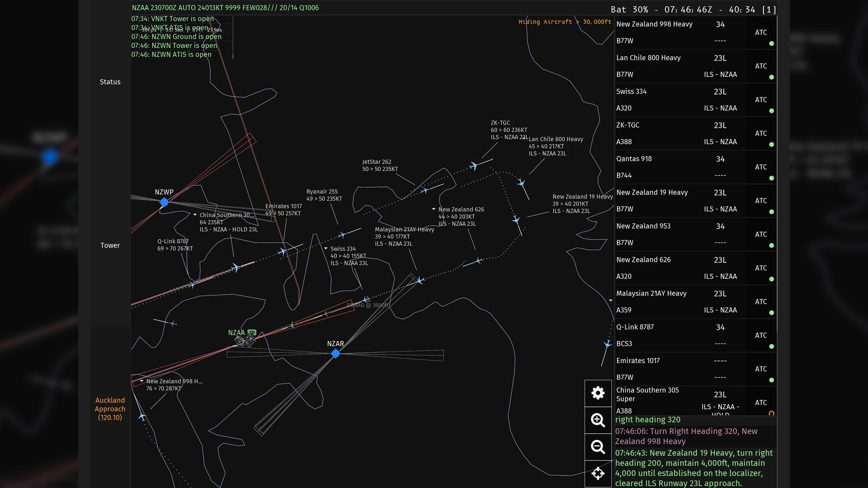Click ATC button on New Zealand 19 Heavy strip
Image resolution: width=868 pixels, height=488 pixels.
coord(761,201)
